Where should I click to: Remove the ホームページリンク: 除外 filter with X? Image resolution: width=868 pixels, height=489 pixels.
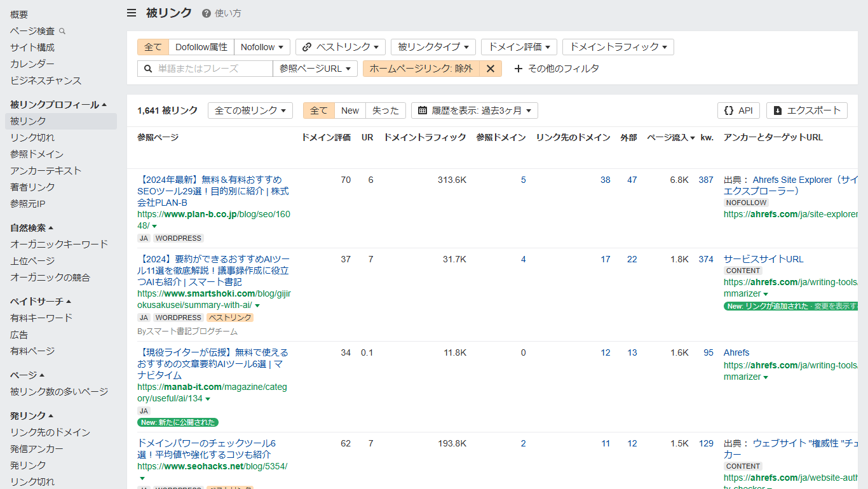point(490,69)
